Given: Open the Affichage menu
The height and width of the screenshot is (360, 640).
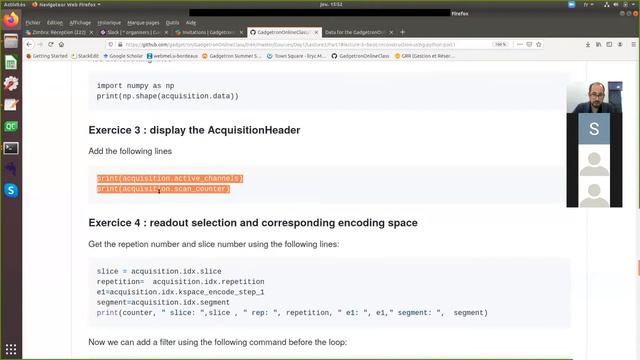Looking at the screenshot, I should 80,23.
